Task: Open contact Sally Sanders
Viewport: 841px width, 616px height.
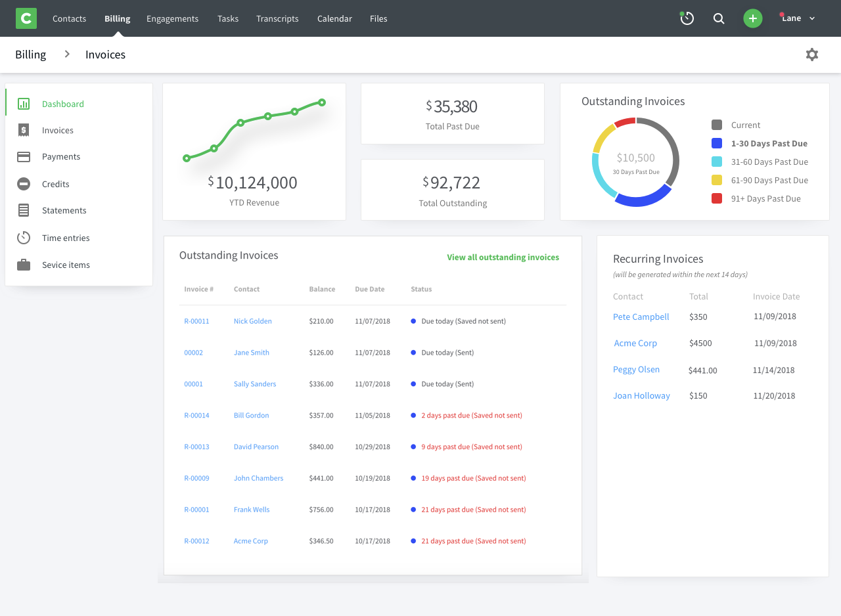Action: click(255, 384)
